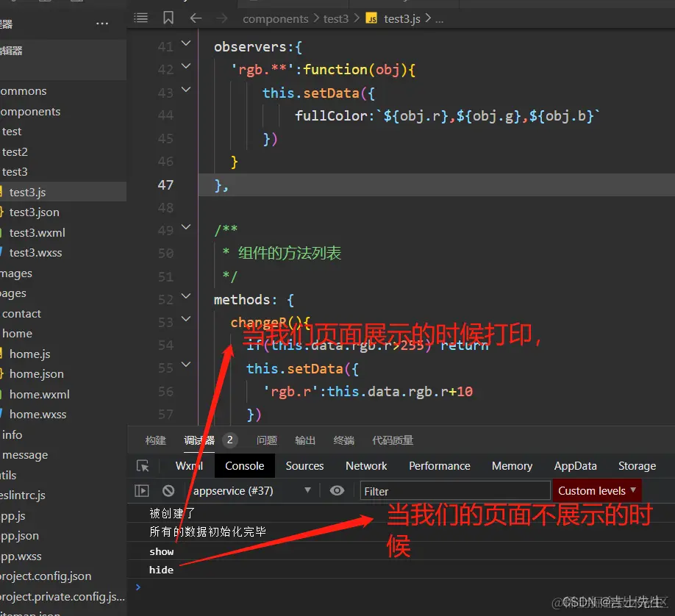Click the console prompt chevron
The height and width of the screenshot is (616, 675).
click(x=137, y=587)
